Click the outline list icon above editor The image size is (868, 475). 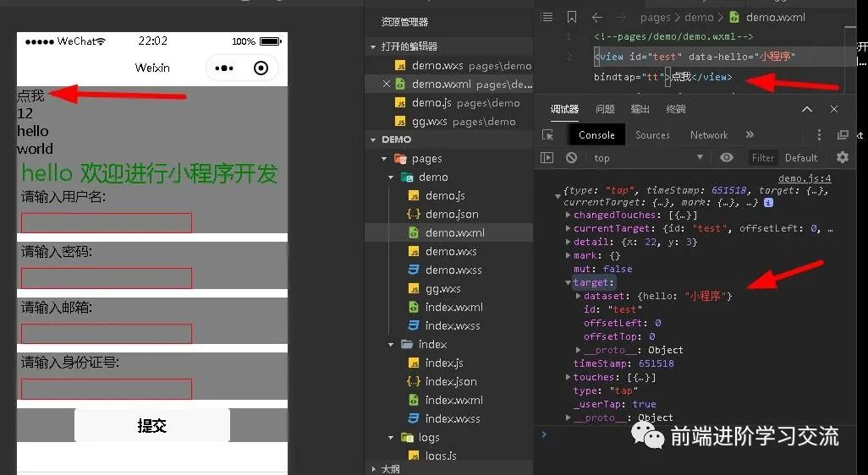(547, 17)
